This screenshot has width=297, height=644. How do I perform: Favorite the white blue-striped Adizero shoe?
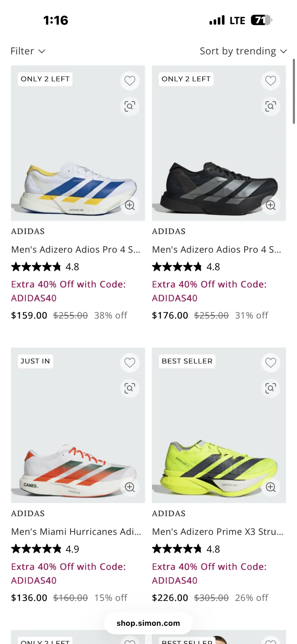pos(130,81)
